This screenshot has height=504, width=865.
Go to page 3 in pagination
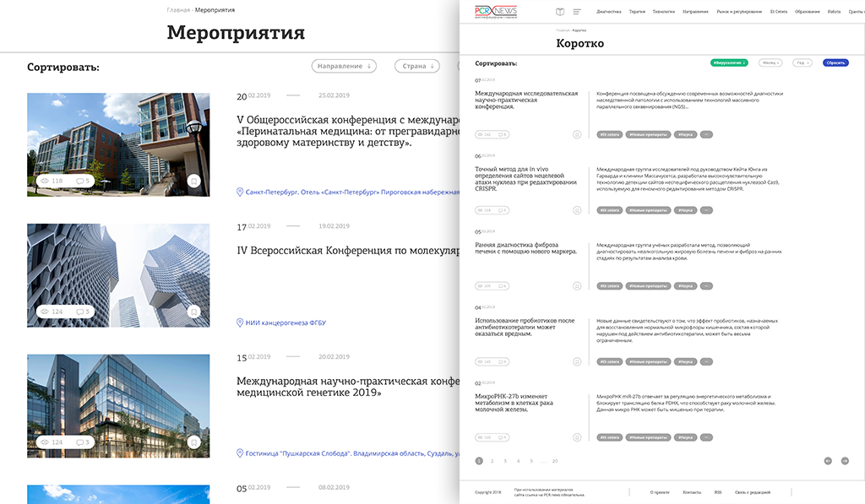pyautogui.click(x=505, y=461)
